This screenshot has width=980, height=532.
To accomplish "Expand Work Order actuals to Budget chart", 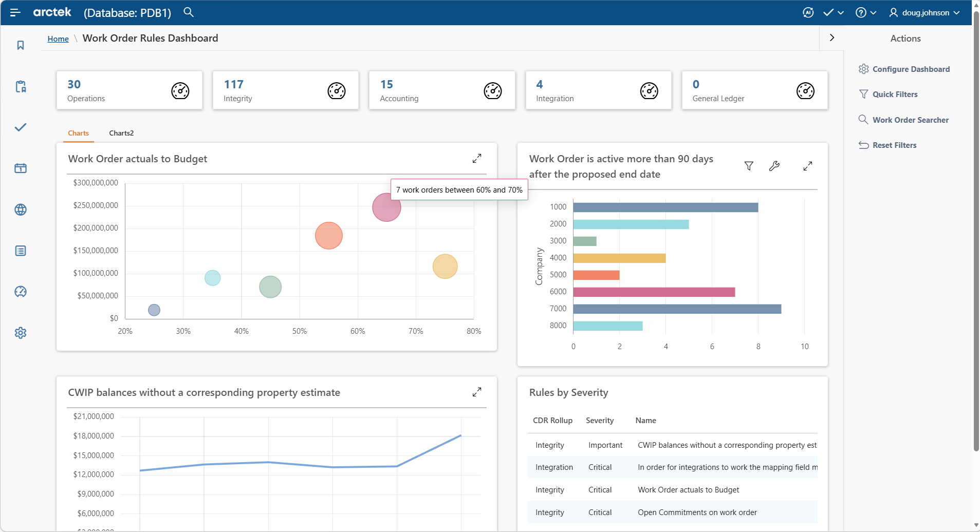I will 477,158.
